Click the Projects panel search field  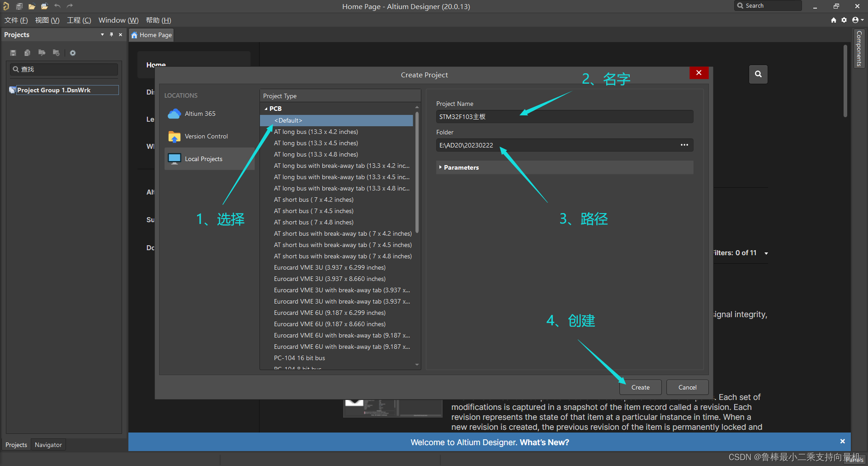[x=64, y=69]
